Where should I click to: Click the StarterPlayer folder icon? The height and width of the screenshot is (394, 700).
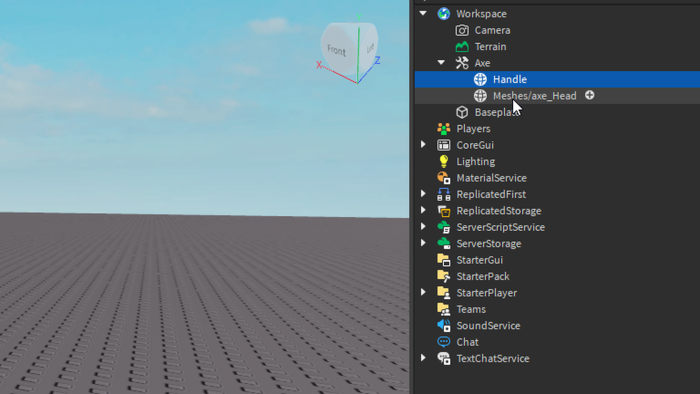tap(443, 293)
